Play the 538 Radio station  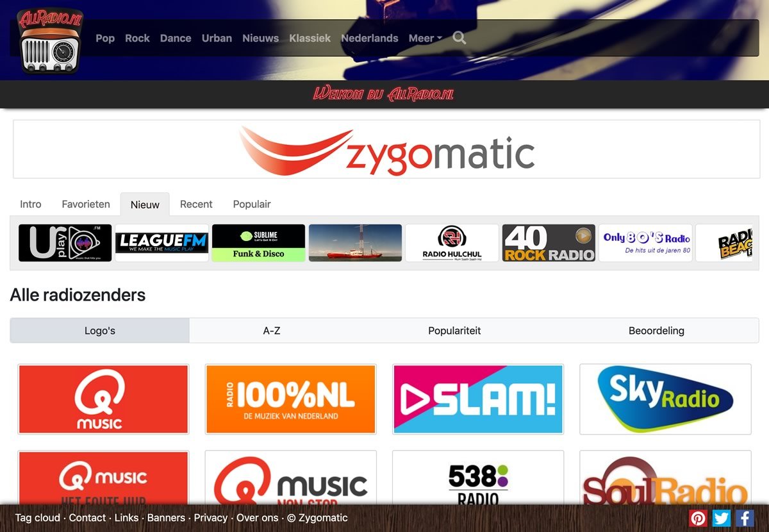coord(478,478)
